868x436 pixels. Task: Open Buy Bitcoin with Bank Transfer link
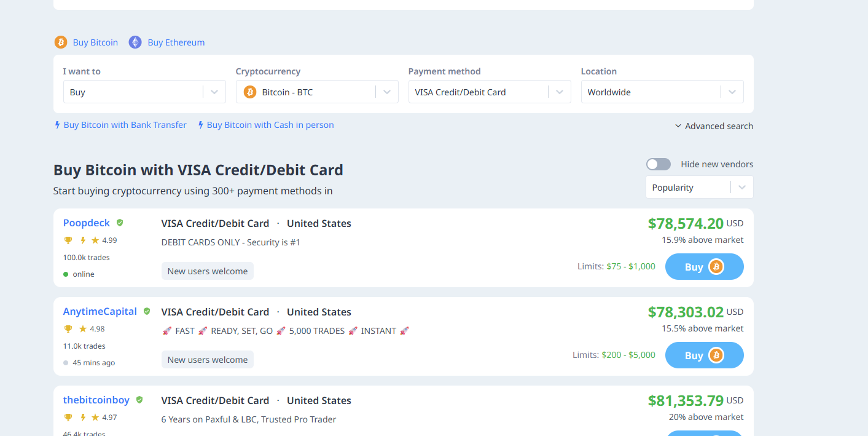[125, 125]
